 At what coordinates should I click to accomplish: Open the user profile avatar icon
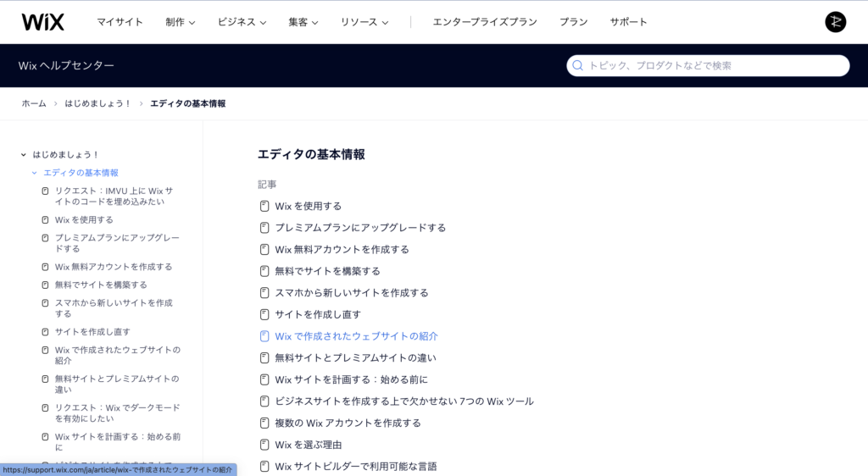(835, 22)
